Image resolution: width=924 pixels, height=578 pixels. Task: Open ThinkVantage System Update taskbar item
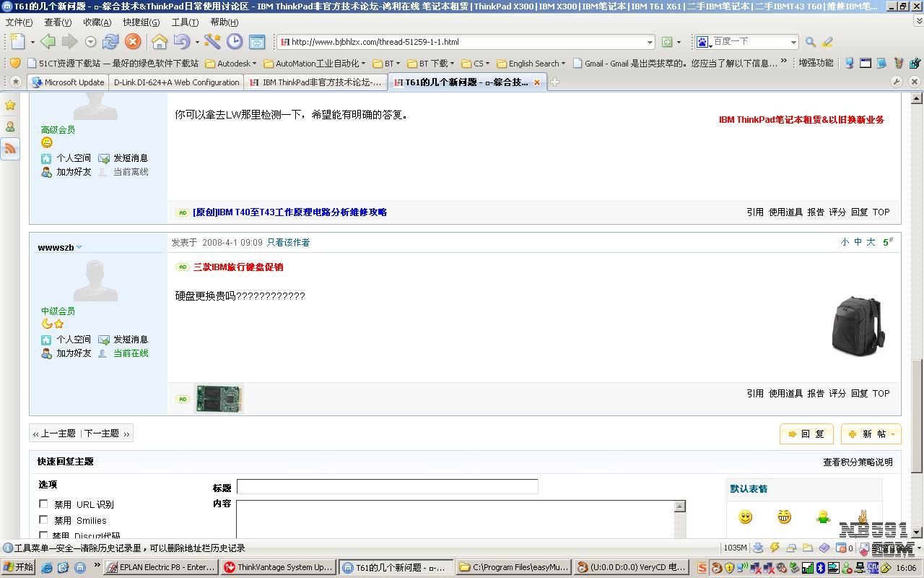pyautogui.click(x=279, y=568)
